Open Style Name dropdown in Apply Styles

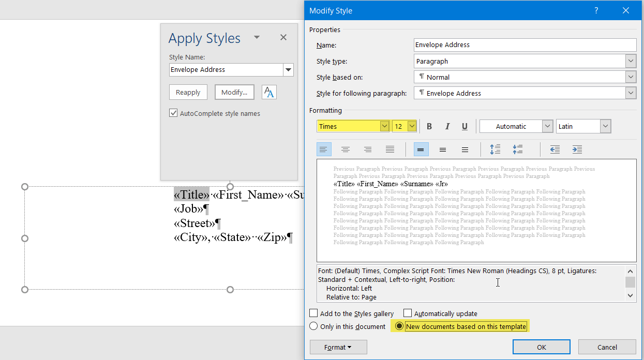tap(289, 70)
